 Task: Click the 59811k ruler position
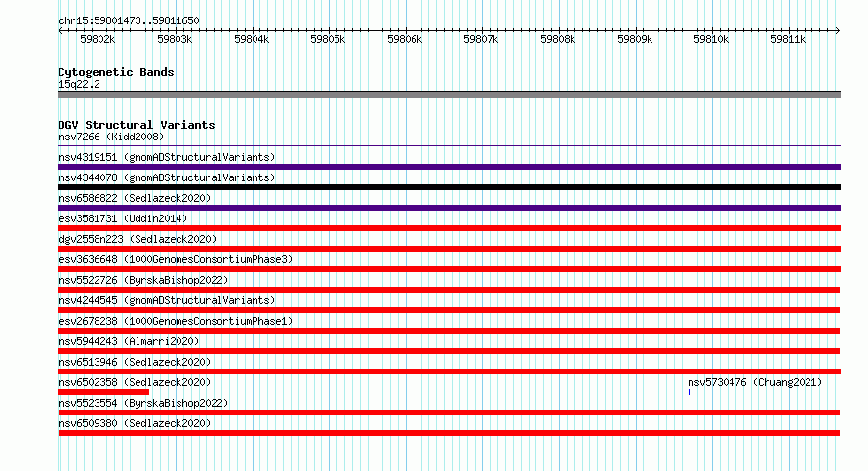coord(788,39)
